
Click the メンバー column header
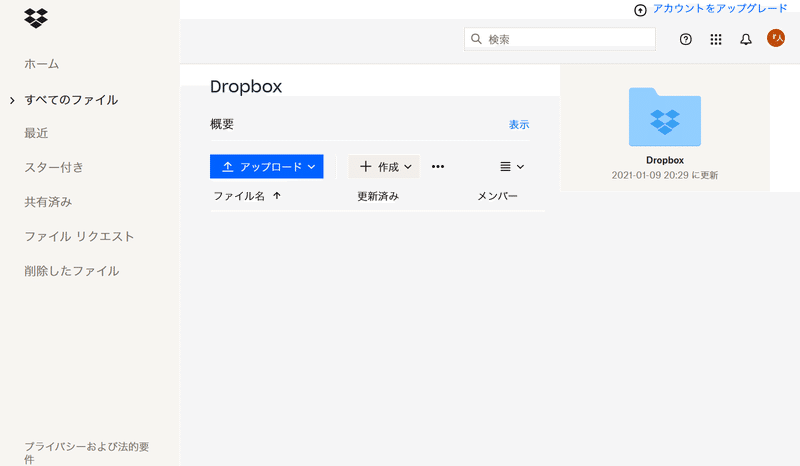click(497, 196)
